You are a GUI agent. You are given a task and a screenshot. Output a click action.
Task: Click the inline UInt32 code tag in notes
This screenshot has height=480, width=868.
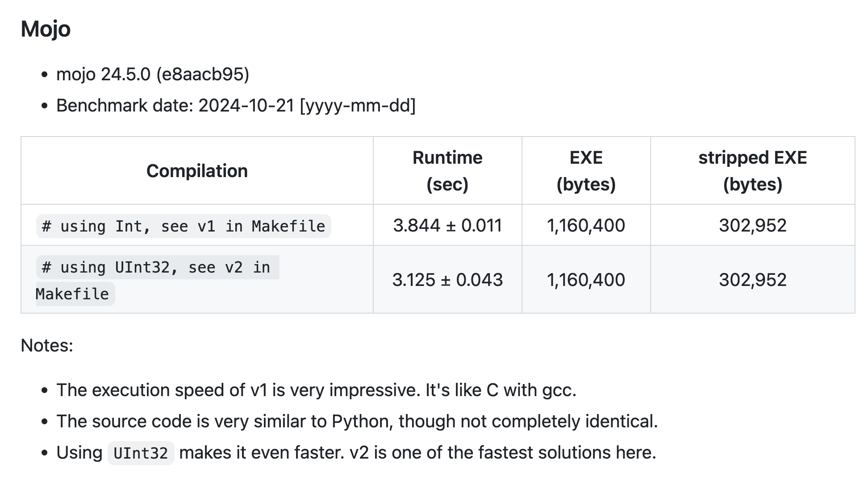141,453
